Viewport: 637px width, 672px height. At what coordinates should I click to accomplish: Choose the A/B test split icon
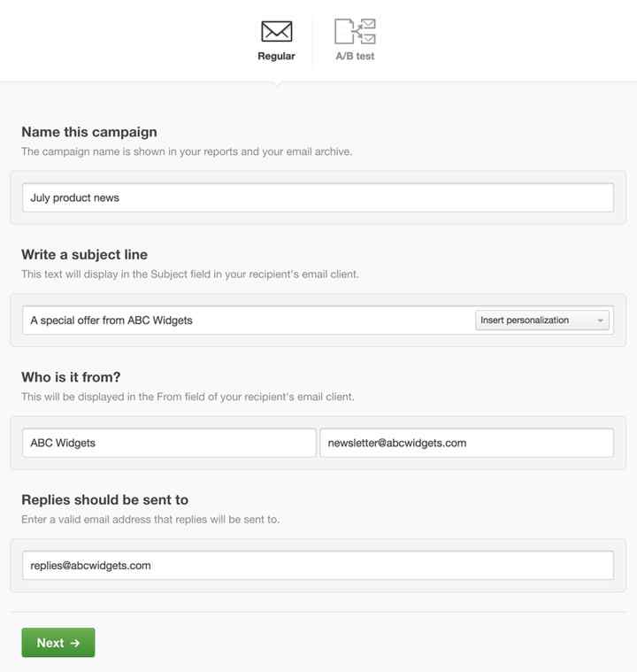tap(355, 31)
